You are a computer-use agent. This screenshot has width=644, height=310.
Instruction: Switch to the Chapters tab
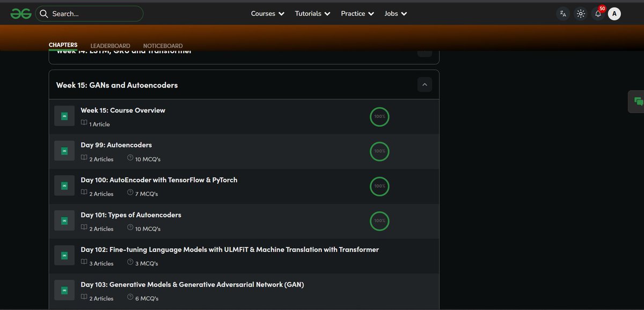point(63,46)
